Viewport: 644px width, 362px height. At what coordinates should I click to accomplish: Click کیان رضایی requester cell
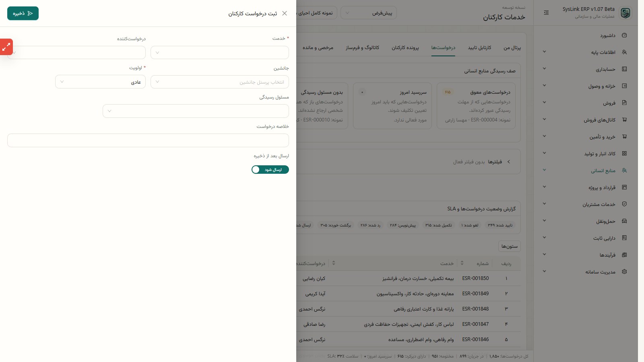click(314, 278)
